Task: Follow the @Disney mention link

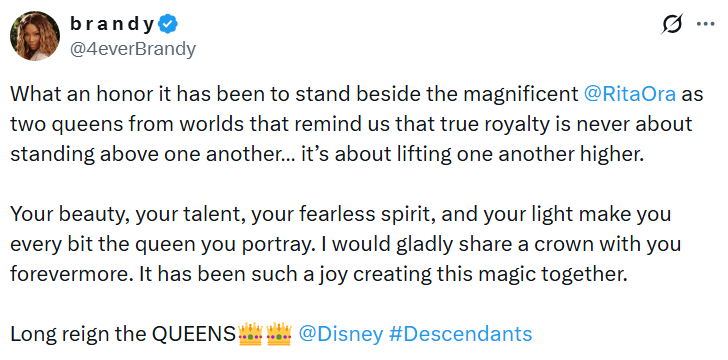Action: [x=341, y=334]
